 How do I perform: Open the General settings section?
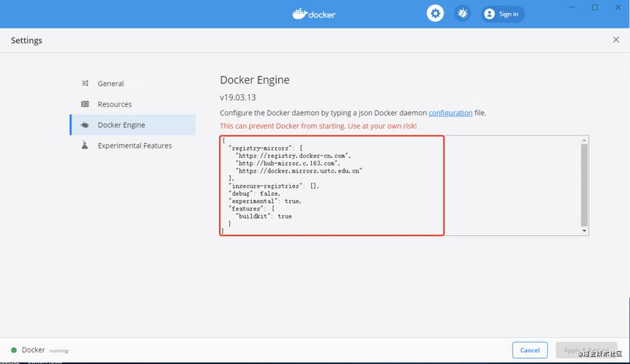click(x=133, y=84)
